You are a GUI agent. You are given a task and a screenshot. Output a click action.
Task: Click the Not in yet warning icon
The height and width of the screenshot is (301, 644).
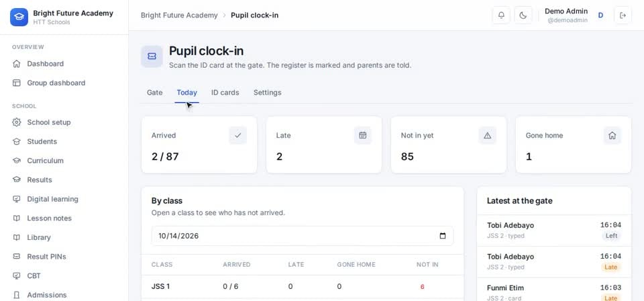pos(488,135)
